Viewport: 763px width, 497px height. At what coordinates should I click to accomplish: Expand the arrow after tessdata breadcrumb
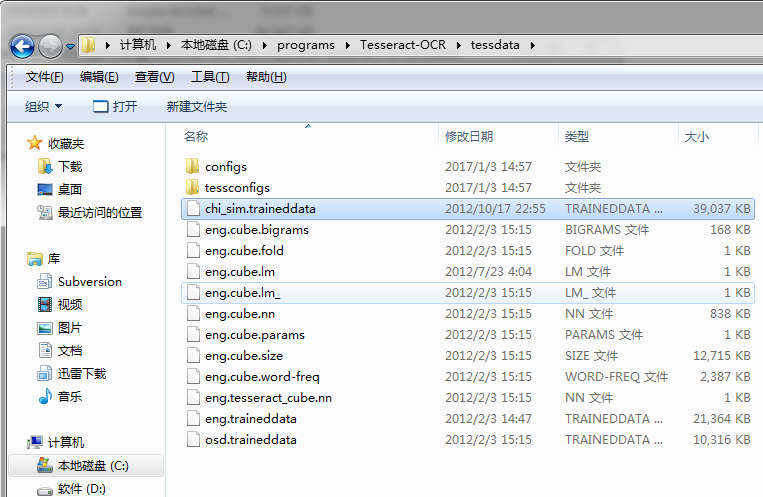point(533,45)
